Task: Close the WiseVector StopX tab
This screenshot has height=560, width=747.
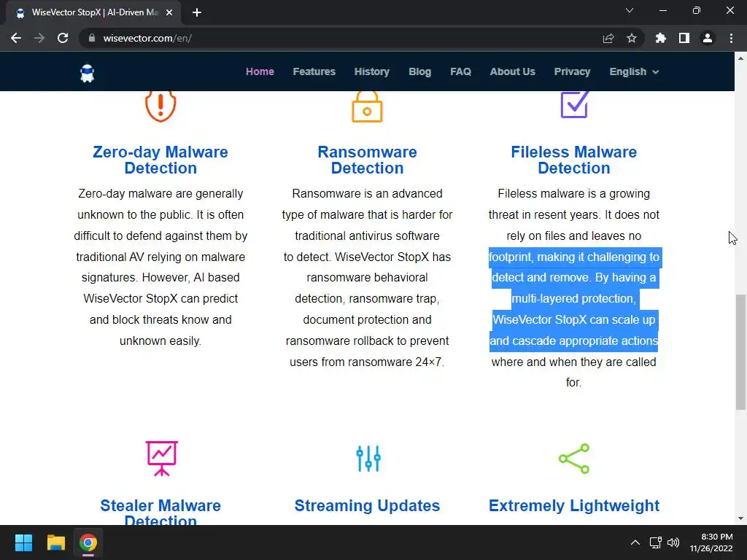Action: pyautogui.click(x=169, y=13)
